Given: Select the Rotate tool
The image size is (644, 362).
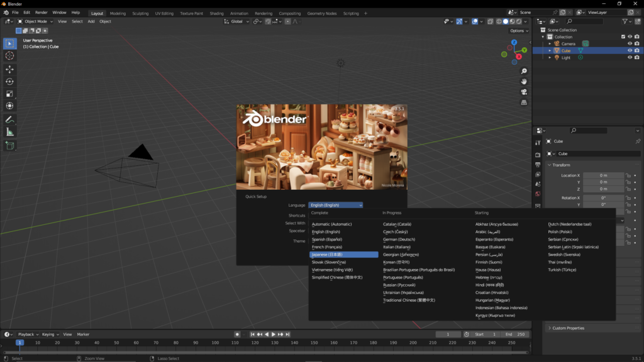Looking at the screenshot, I should tap(10, 82).
